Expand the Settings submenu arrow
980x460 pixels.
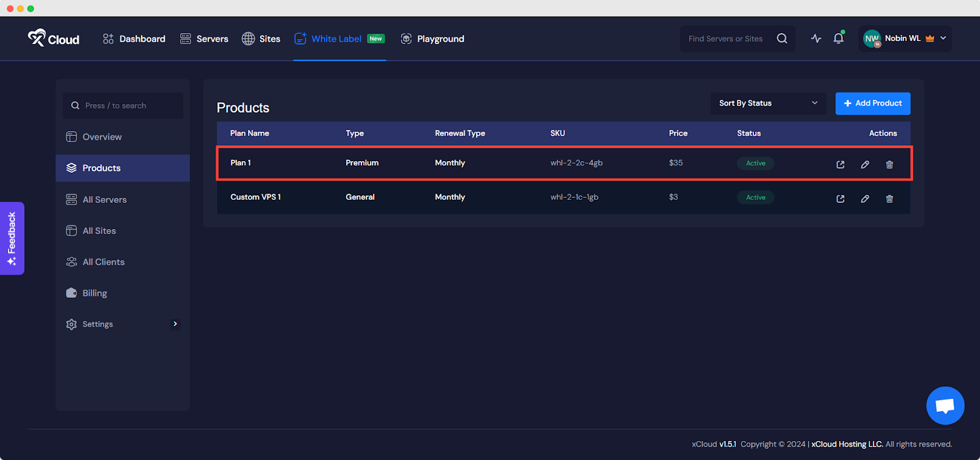pos(175,324)
